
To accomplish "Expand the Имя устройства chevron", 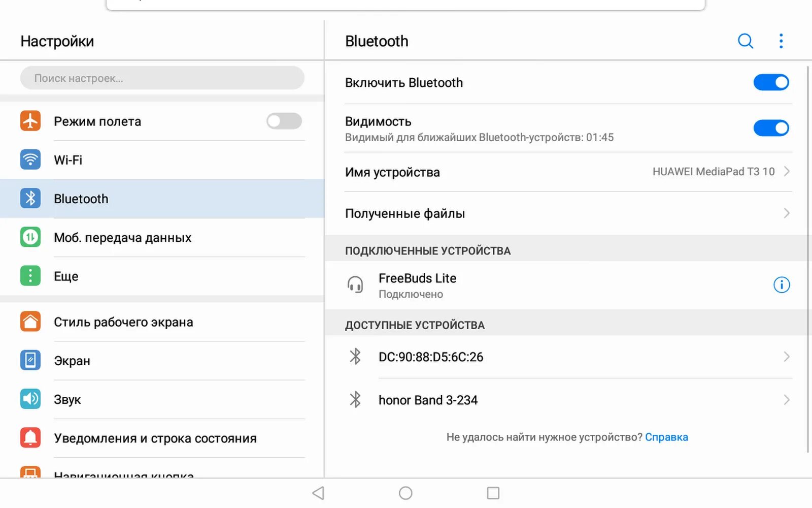I will coord(787,172).
